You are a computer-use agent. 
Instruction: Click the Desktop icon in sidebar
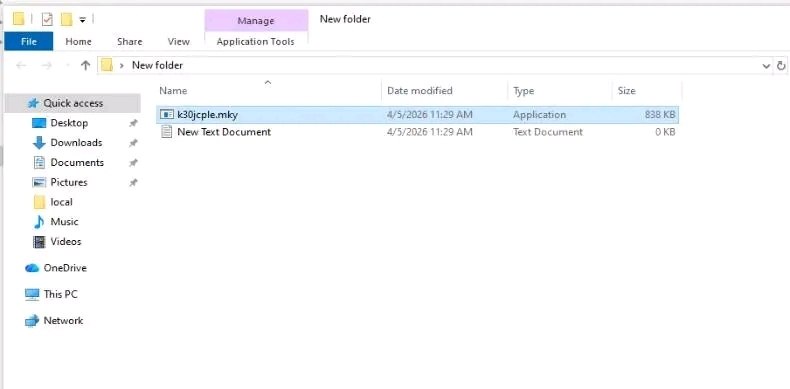click(39, 123)
